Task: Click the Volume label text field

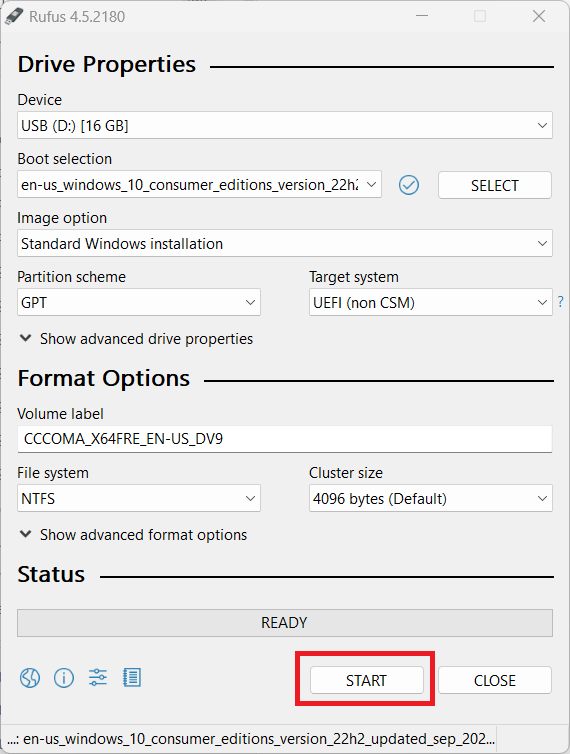Action: (x=285, y=439)
